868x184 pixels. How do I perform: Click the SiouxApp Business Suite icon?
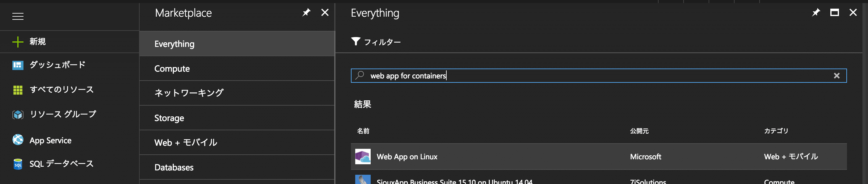[x=363, y=179]
